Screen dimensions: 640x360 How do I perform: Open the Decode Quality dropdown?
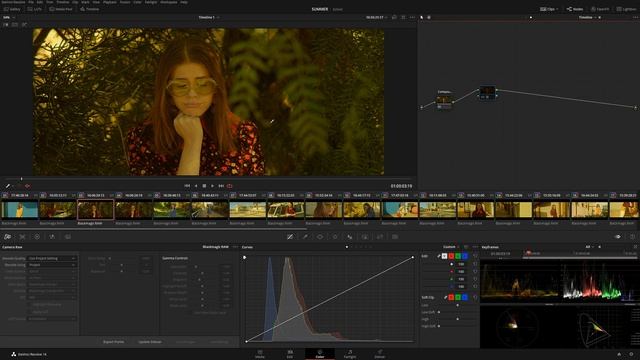(x=52, y=258)
